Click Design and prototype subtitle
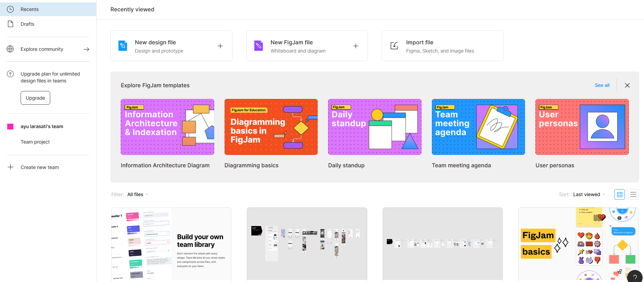 pyautogui.click(x=159, y=51)
